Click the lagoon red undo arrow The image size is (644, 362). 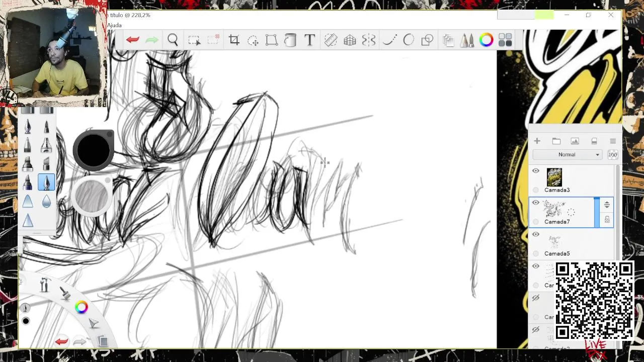click(x=61, y=342)
